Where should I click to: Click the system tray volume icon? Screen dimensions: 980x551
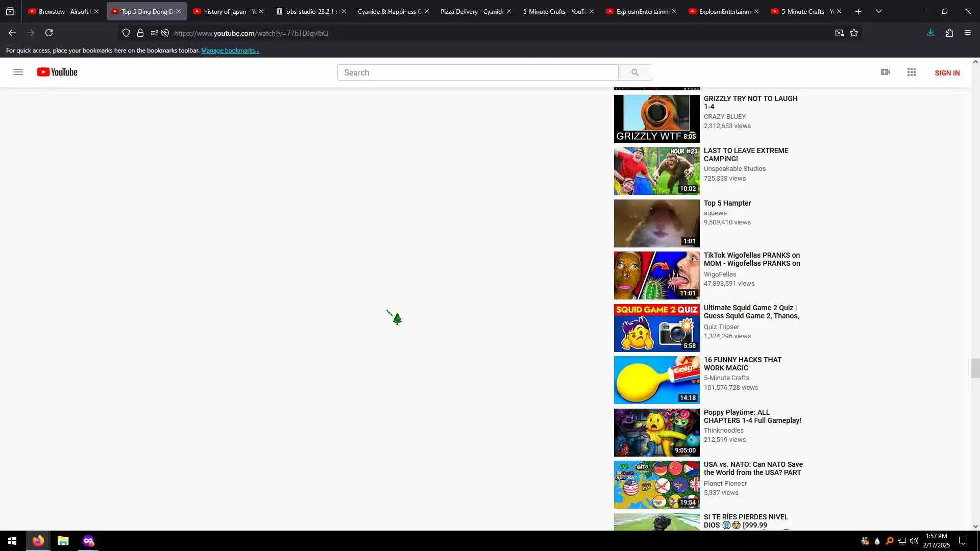coord(914,541)
